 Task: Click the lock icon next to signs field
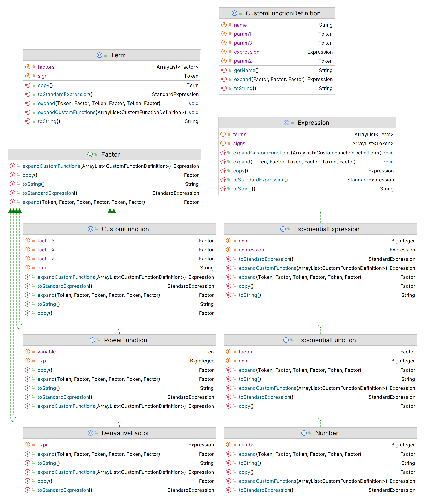(x=229, y=143)
